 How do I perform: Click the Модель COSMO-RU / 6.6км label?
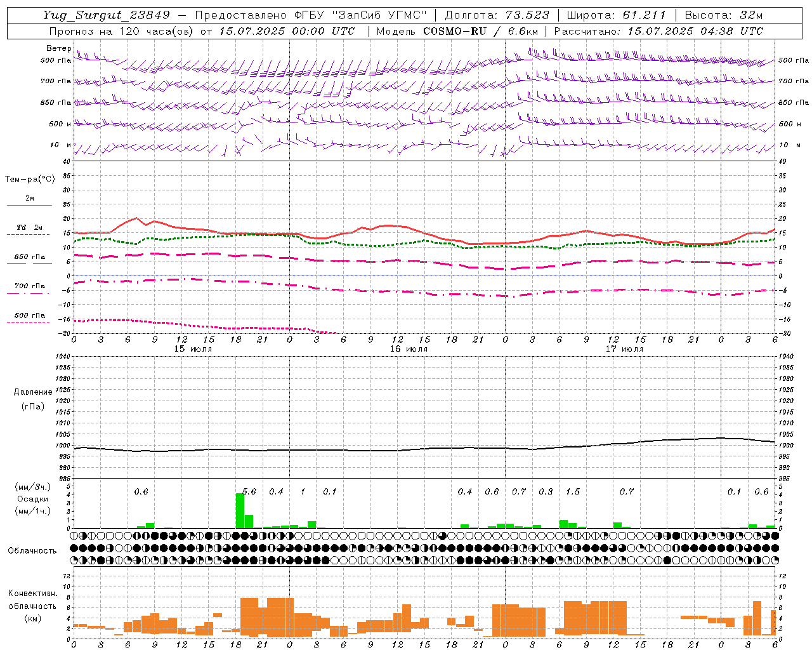[457, 31]
